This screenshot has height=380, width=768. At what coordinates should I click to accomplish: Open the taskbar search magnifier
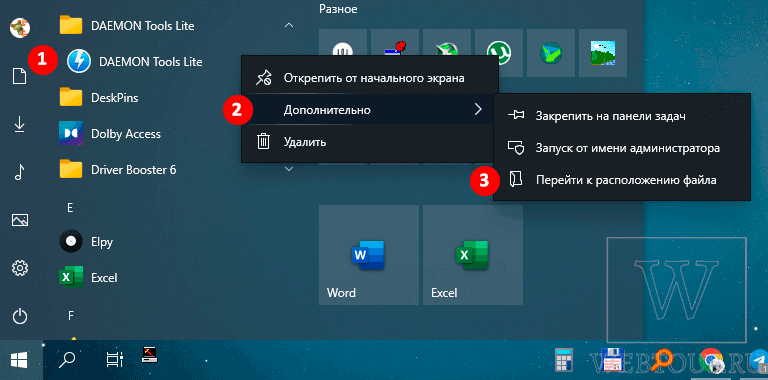(x=67, y=360)
